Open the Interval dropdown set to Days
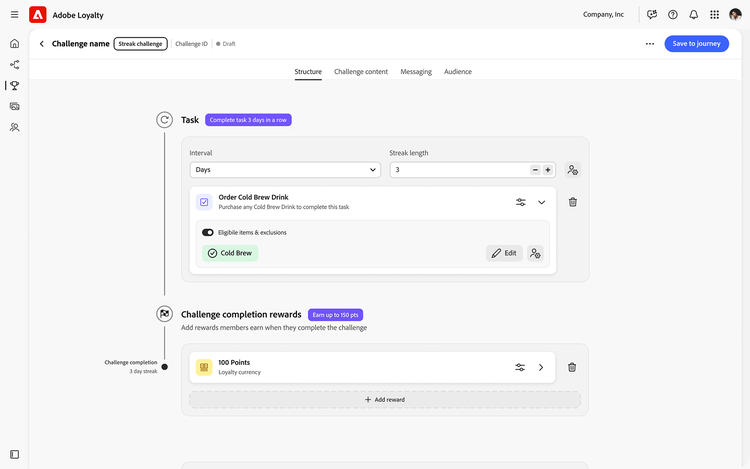 pos(285,170)
